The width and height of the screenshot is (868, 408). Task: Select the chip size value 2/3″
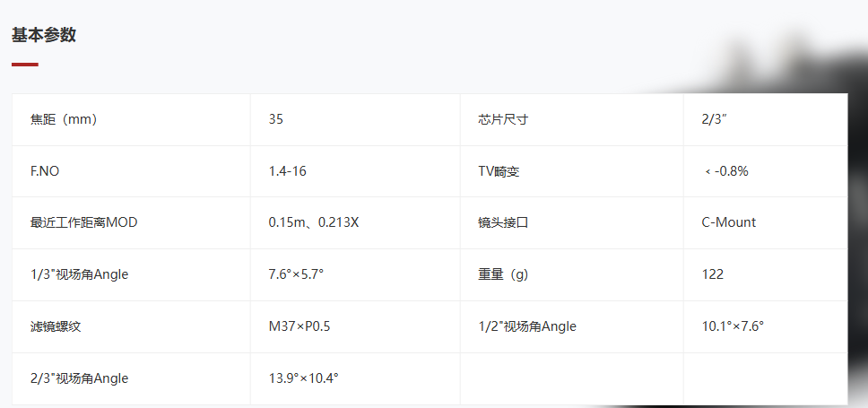(714, 119)
